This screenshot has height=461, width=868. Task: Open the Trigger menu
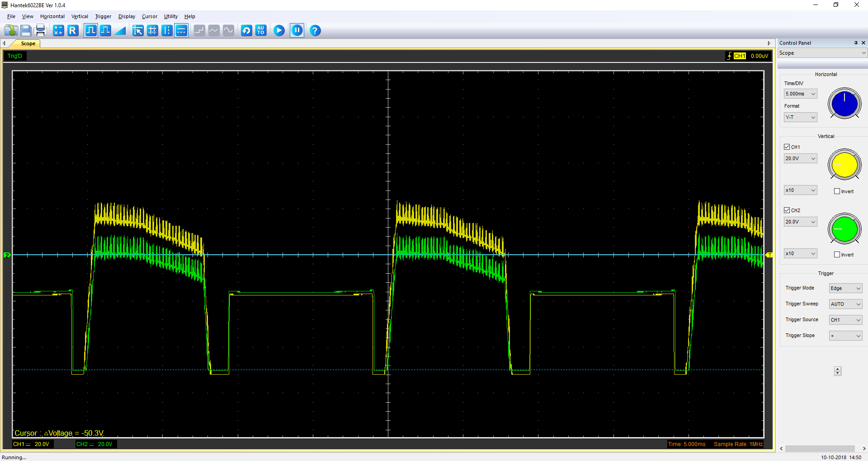[103, 16]
